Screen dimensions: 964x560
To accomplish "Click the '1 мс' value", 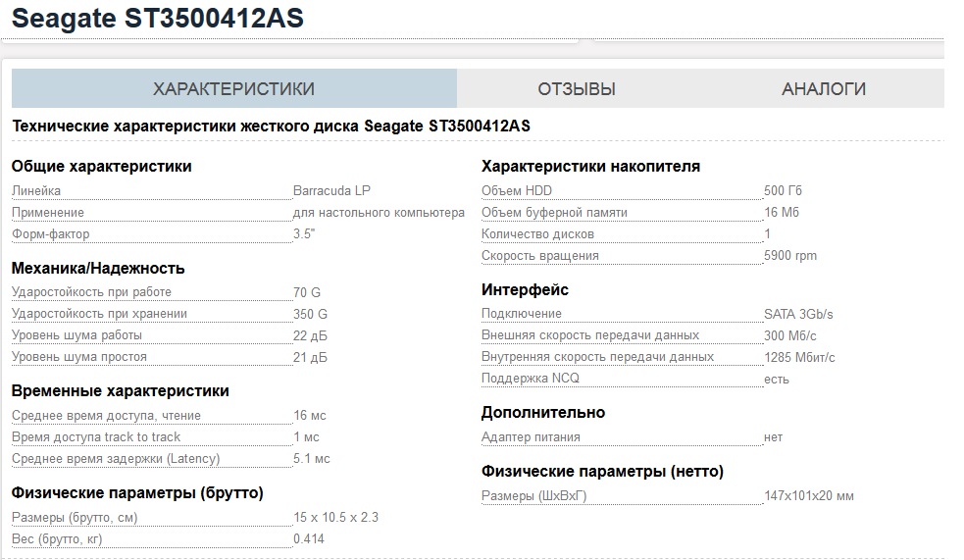I will click(x=306, y=437).
